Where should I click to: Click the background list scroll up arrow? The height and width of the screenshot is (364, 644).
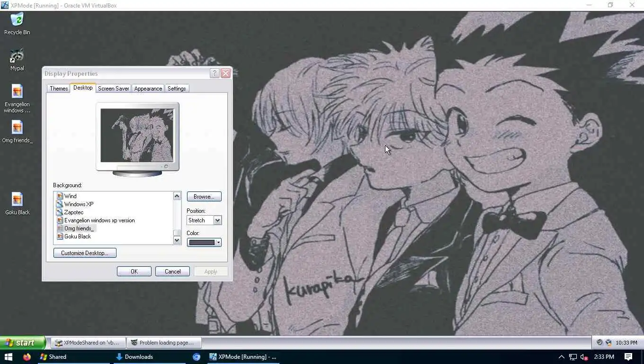[x=177, y=196]
